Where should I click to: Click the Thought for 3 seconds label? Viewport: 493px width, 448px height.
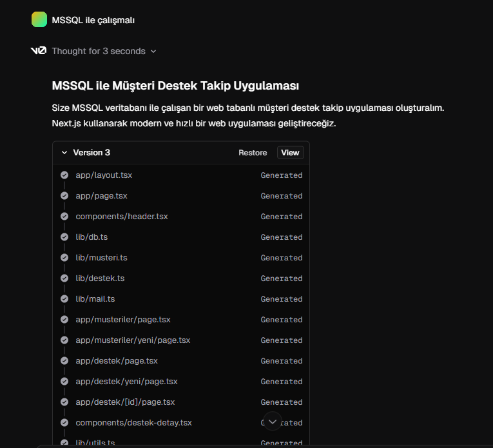99,51
